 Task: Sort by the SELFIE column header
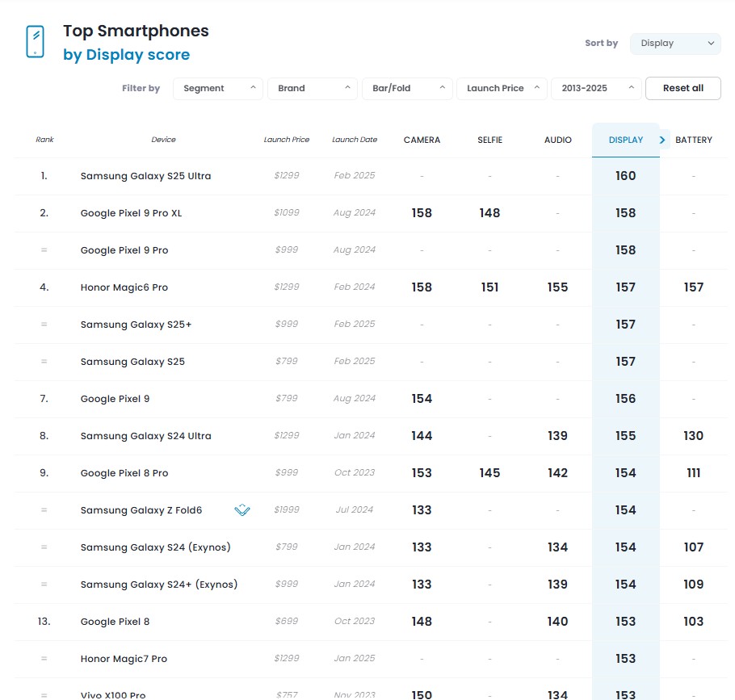489,140
